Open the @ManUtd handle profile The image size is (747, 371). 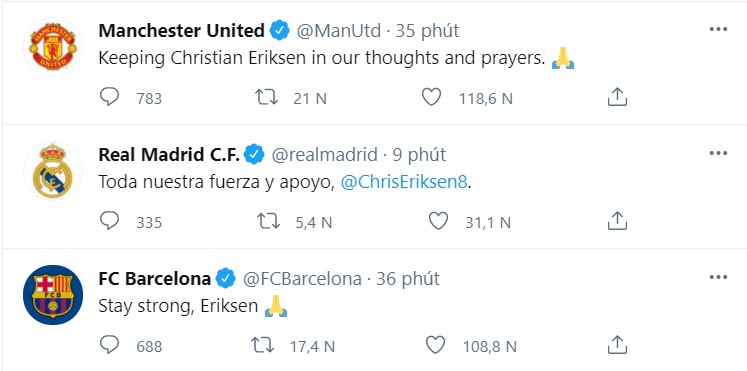click(339, 31)
